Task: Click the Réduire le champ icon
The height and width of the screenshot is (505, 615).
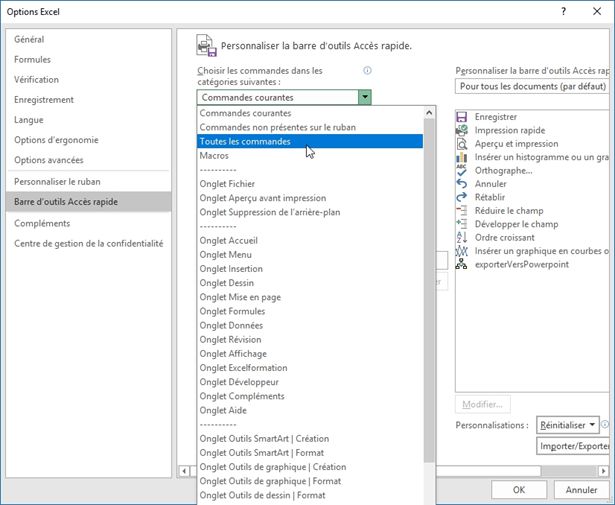Action: click(462, 211)
